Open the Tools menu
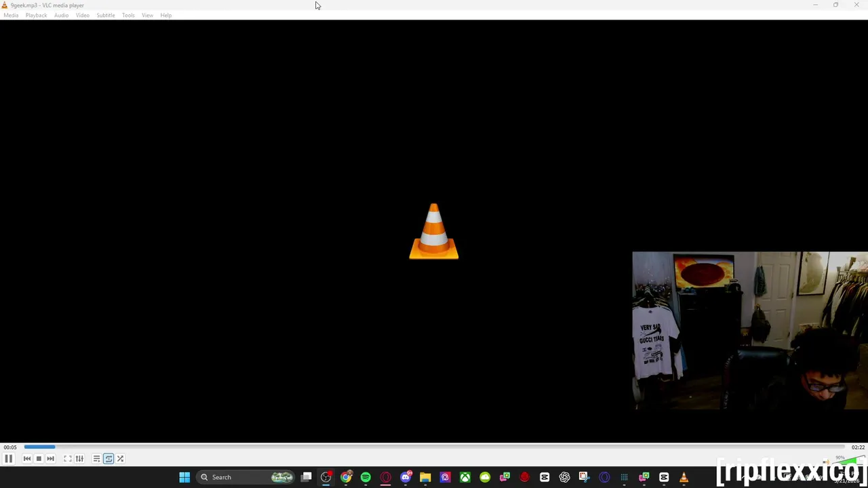 [128, 15]
